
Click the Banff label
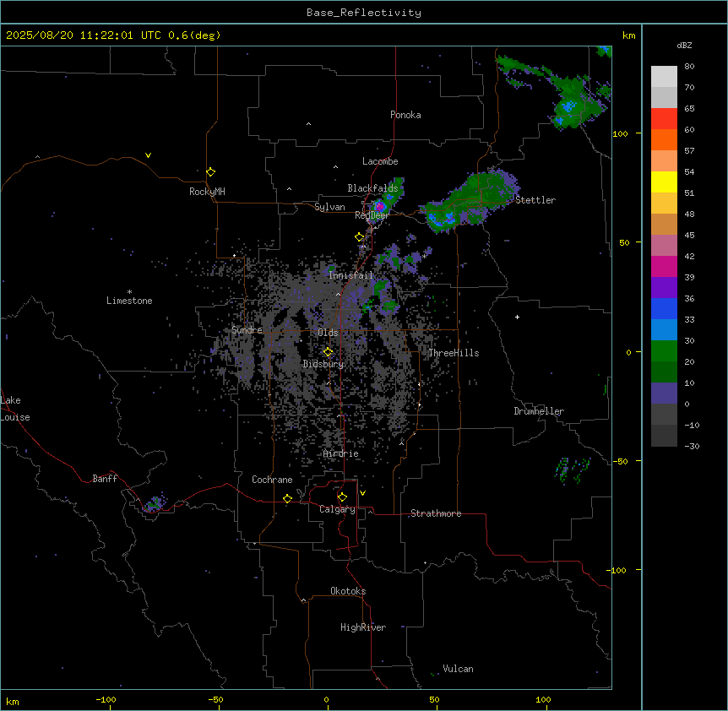pos(105,479)
